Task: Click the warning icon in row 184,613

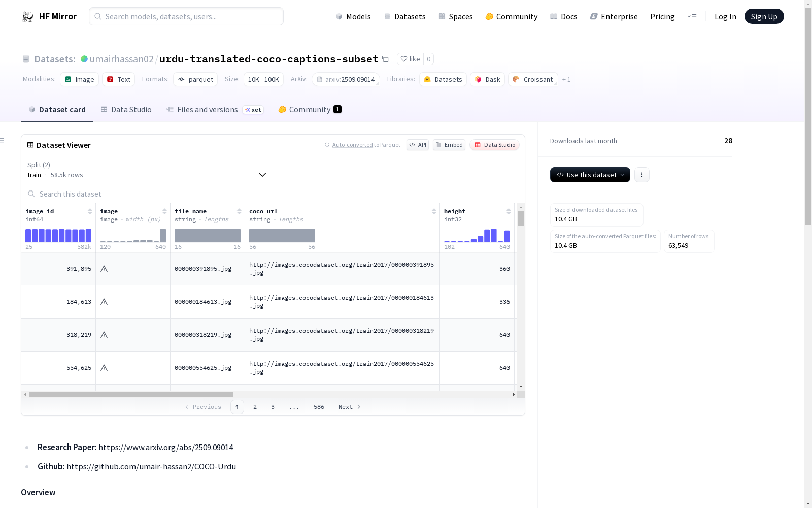Action: [x=104, y=302]
